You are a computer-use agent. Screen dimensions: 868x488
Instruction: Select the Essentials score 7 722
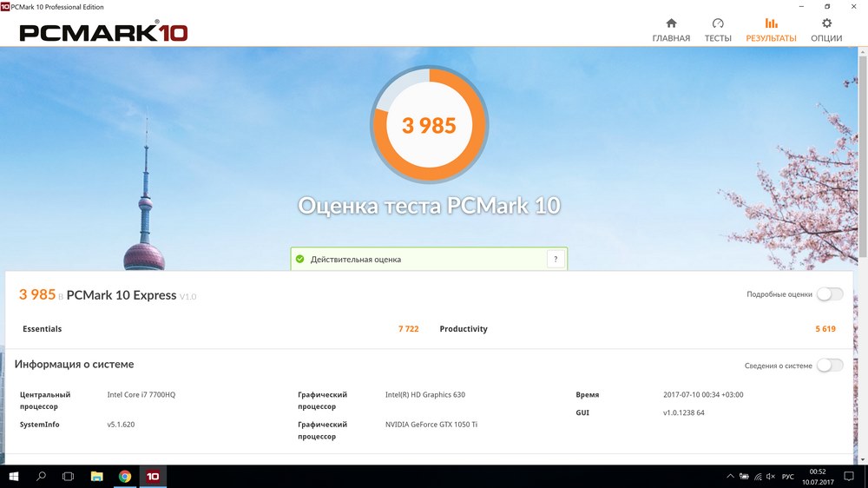[x=409, y=328]
